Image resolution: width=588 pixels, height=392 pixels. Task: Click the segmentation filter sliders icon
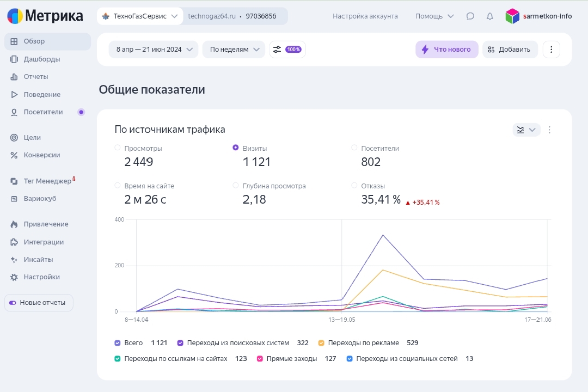pos(277,50)
